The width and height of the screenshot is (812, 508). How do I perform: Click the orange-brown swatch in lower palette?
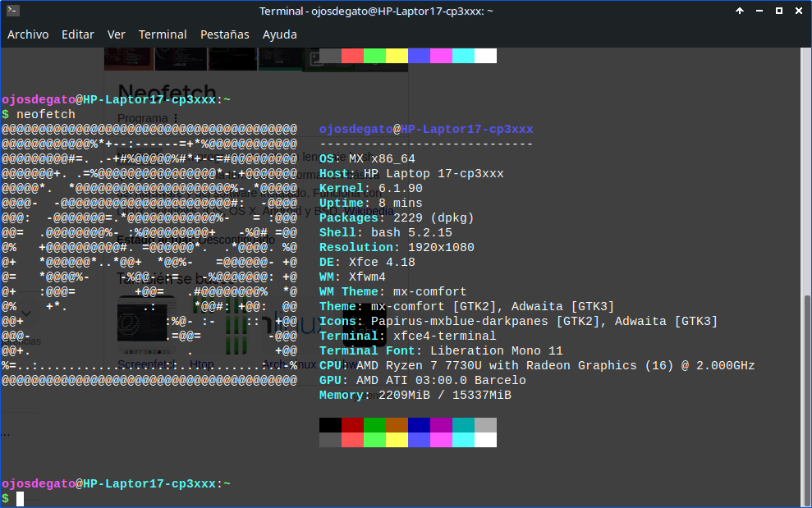coord(397,425)
